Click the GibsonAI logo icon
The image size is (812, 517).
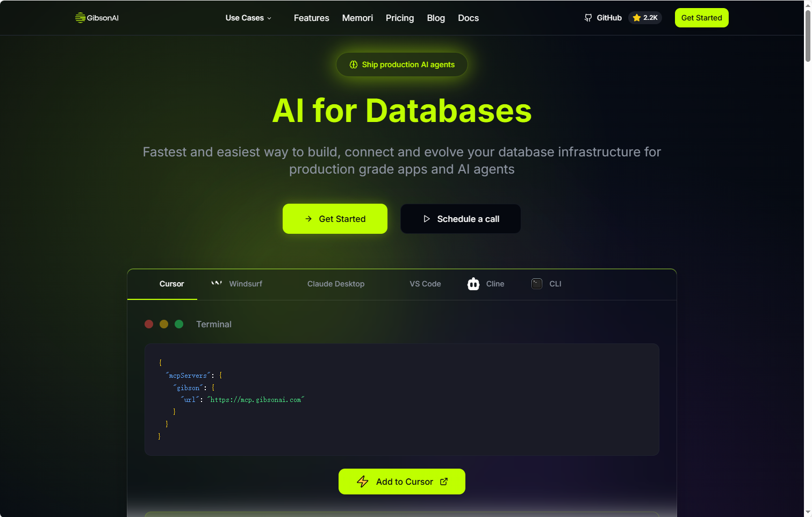click(x=80, y=18)
